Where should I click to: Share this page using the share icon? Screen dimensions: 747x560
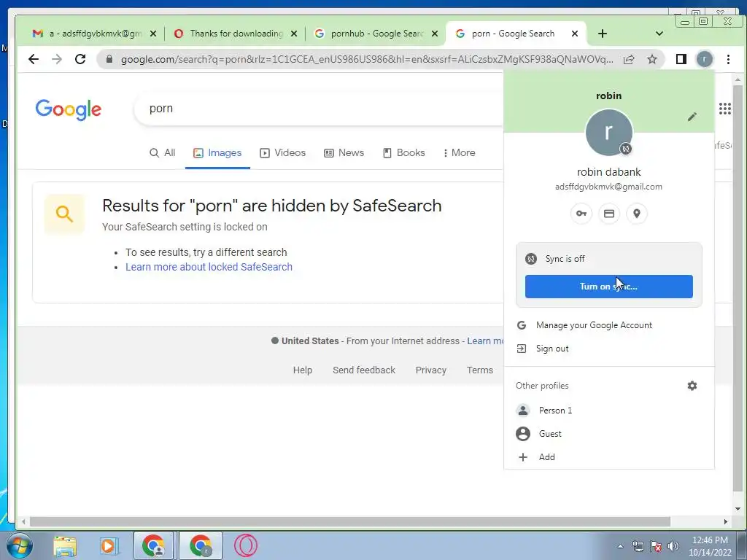tap(629, 59)
